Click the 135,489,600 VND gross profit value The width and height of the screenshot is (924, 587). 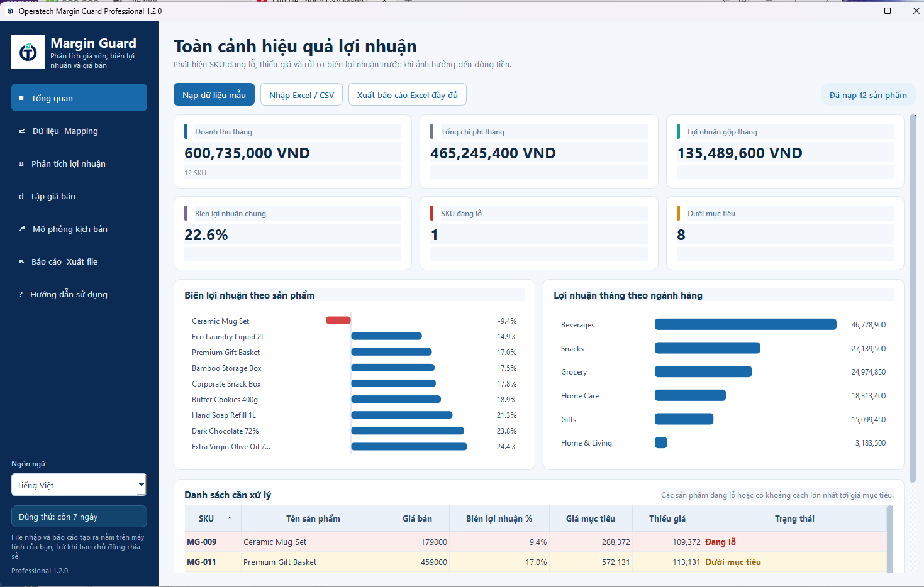[x=740, y=153]
